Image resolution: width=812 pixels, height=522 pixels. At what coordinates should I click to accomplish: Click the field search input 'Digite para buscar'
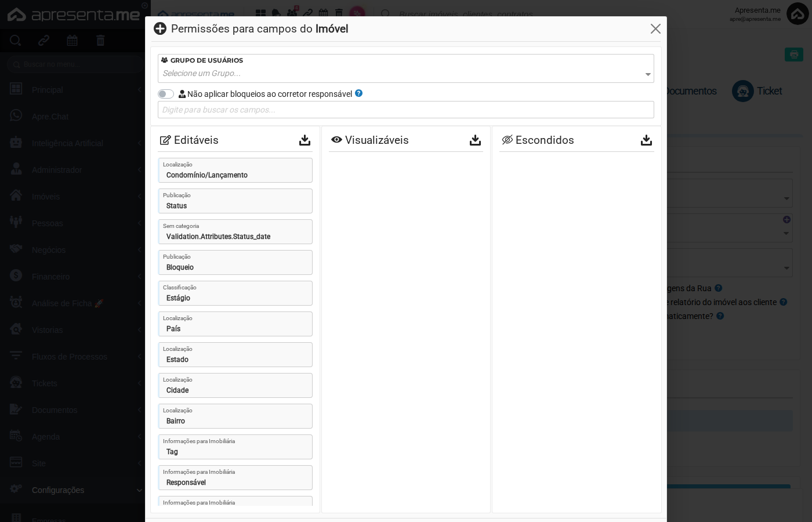[x=406, y=110]
